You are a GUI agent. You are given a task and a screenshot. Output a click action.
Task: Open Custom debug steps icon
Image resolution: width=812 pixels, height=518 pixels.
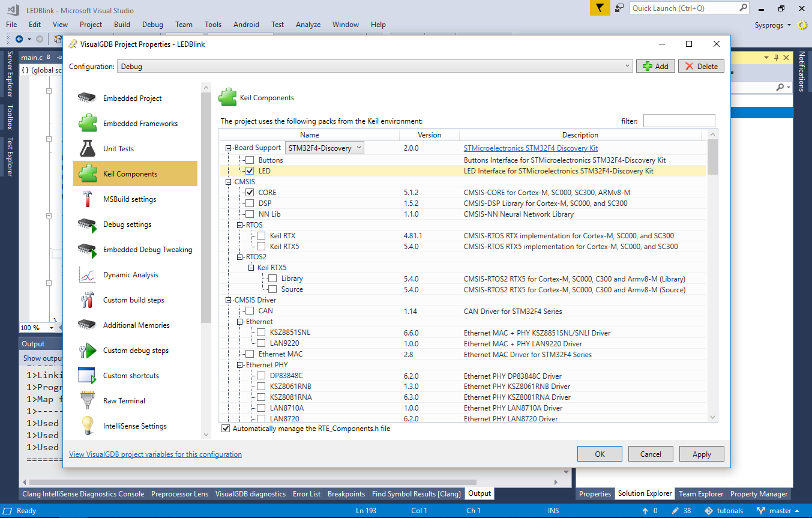87,350
